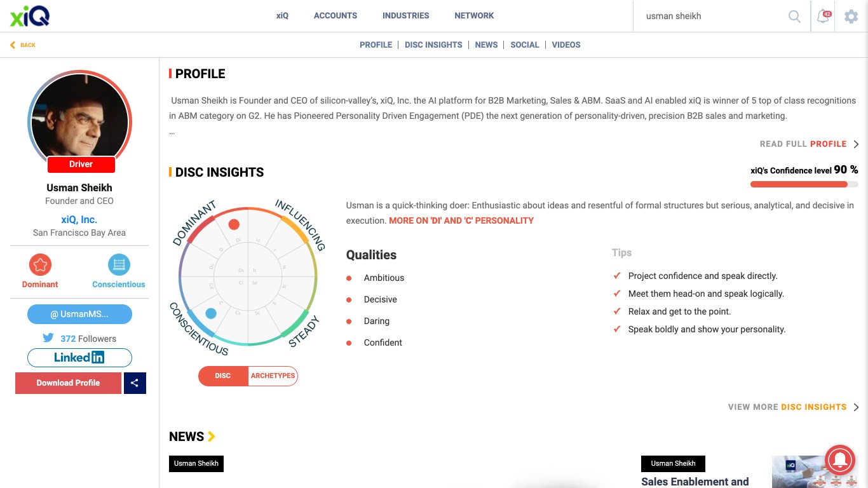The height and width of the screenshot is (488, 868).
Task: Click the red dot on DISC wheel
Action: coord(234,224)
